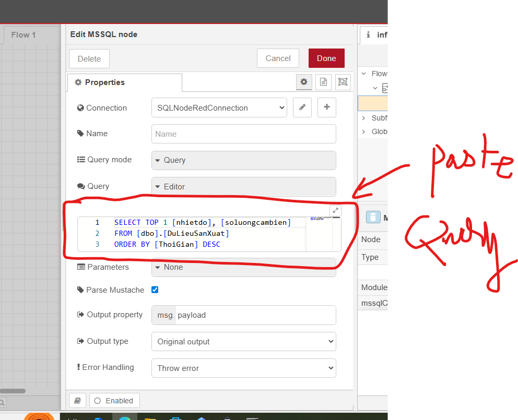Open node description document tab

pos(323,82)
